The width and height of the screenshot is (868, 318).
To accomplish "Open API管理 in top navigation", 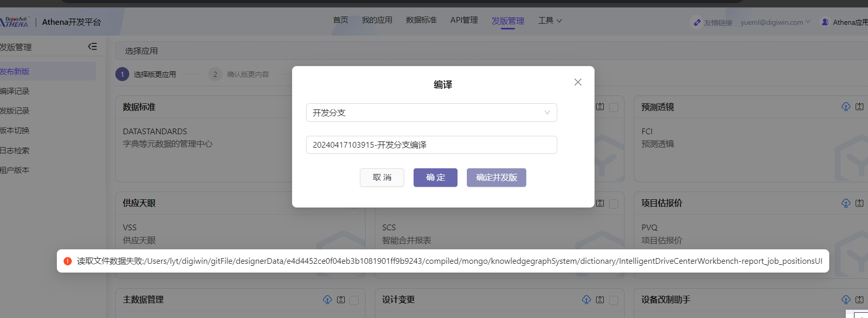I will [x=464, y=20].
